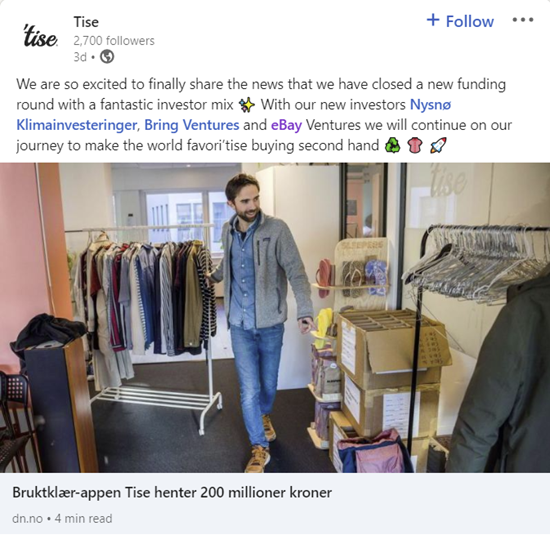Click the dn.no source label
Screen dimensions: 550x535
27,518
